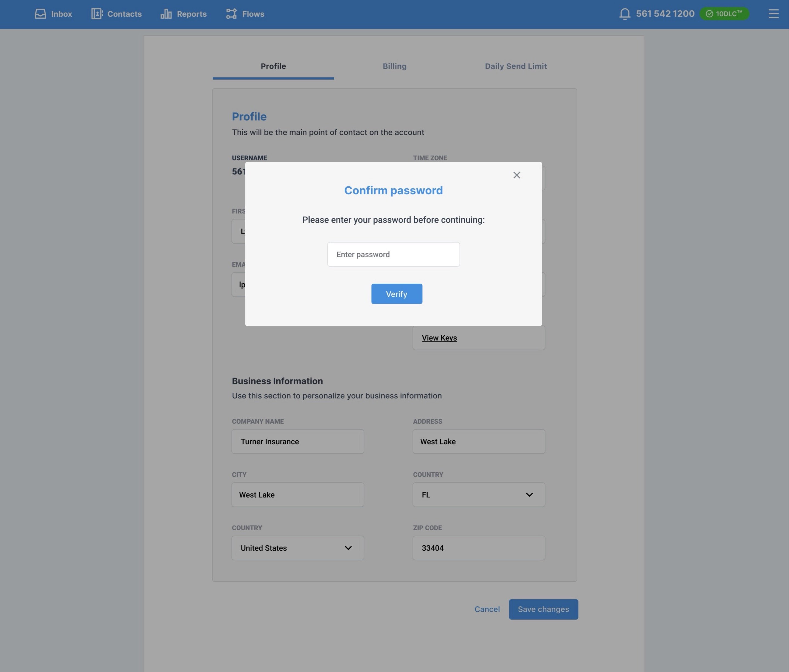The height and width of the screenshot is (672, 789).
Task: Open the notifications bell
Action: coord(625,14)
